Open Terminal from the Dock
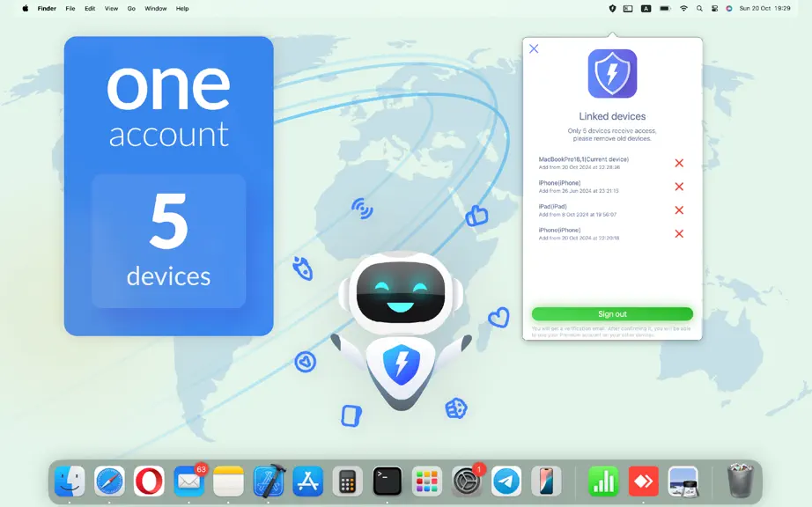The image size is (812, 507). pyautogui.click(x=387, y=481)
